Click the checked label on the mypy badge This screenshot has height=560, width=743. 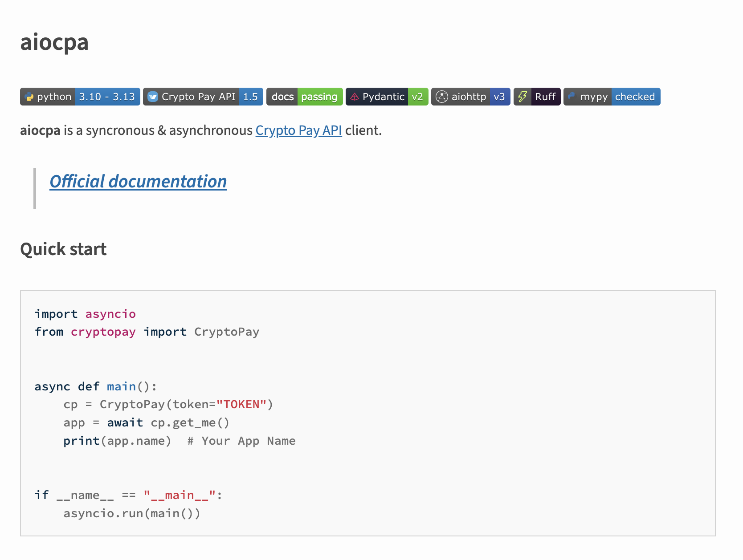click(x=634, y=97)
